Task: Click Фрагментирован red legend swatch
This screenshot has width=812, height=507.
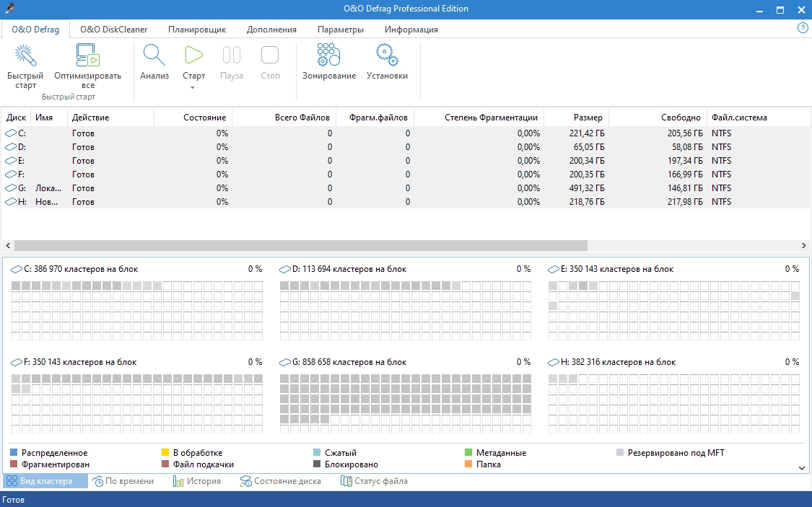Action: pos(14,464)
